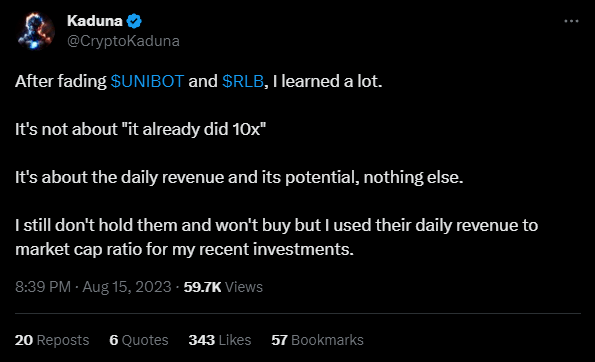This screenshot has height=362, width=595.
Task: Click the 57 Bookmarks count
Action: tap(317, 340)
